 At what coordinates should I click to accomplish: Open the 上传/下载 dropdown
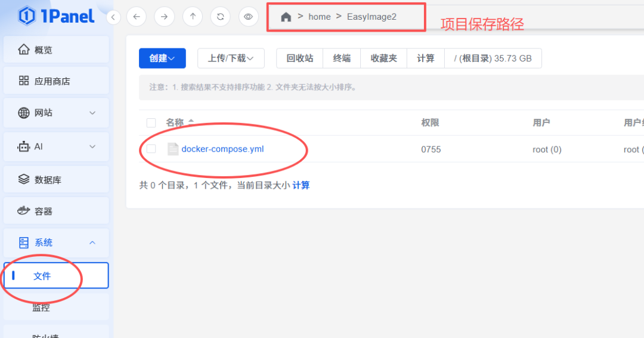(x=231, y=59)
